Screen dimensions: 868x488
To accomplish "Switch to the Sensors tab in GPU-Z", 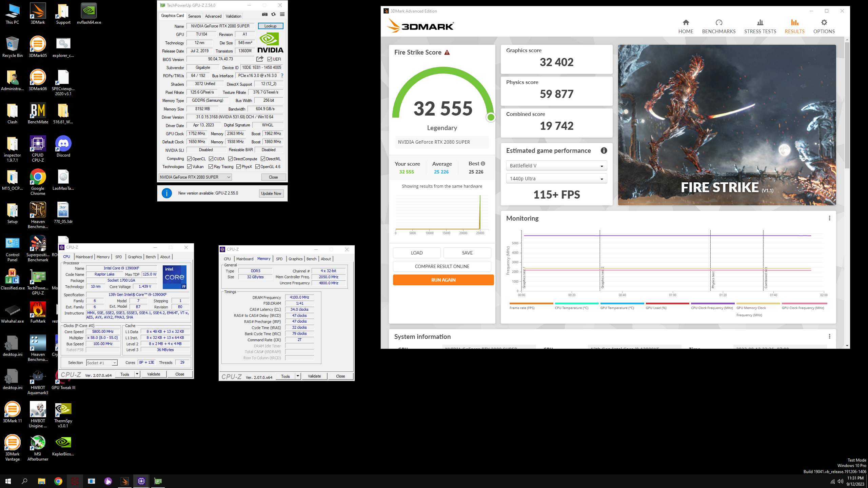I will (x=194, y=16).
